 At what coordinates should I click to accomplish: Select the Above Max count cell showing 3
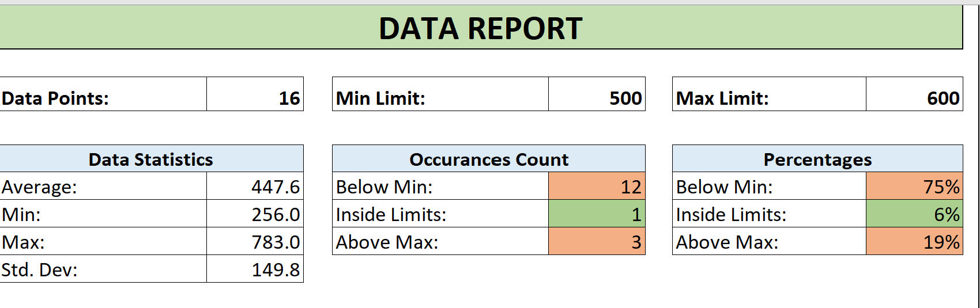tap(596, 242)
